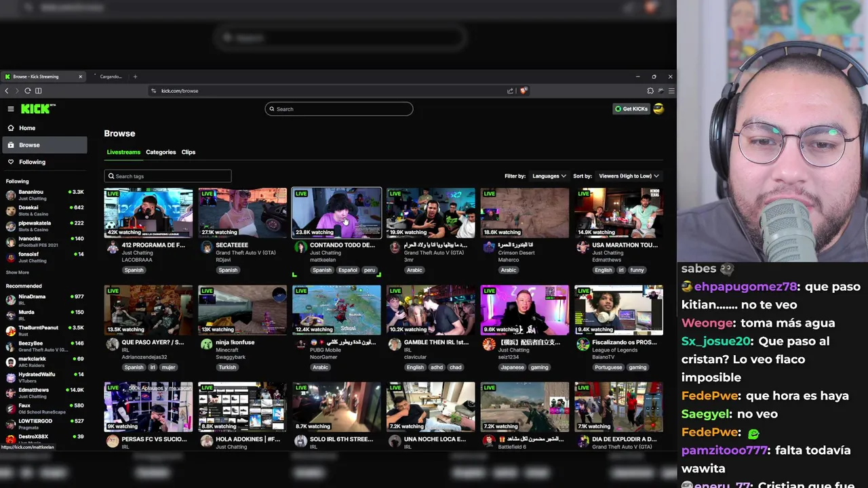The width and height of the screenshot is (868, 488).
Task: Select the Japanese tag on seiz1234 stream
Action: (x=512, y=367)
